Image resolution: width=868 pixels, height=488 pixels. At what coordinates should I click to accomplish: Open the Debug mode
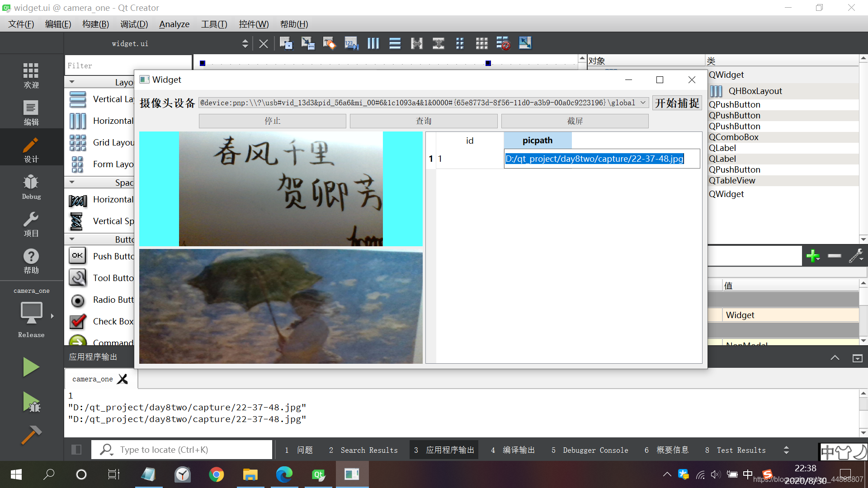pos(31,187)
